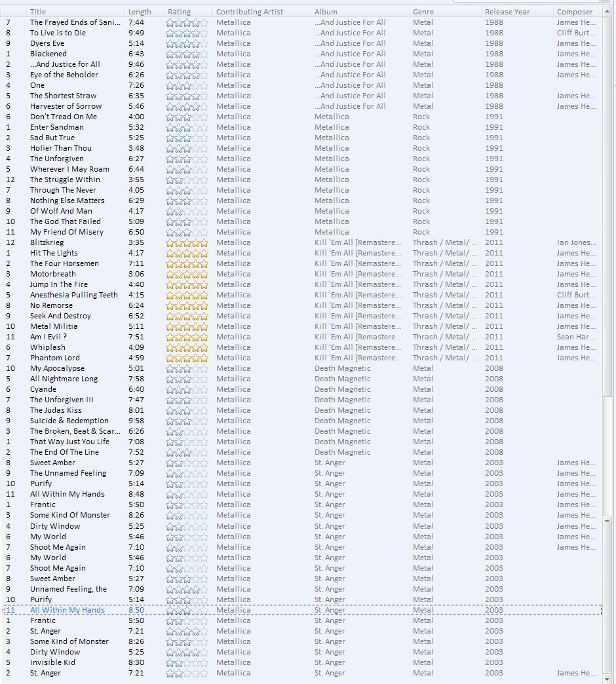Click the gold stars for Hit The Lights
This screenshot has height=684, width=616.
187,253
